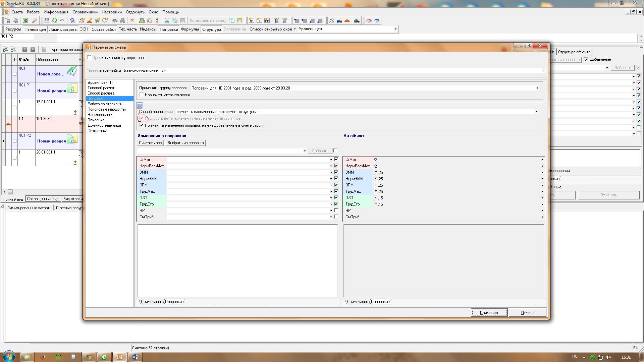Open the Смета menu

[x=17, y=12]
